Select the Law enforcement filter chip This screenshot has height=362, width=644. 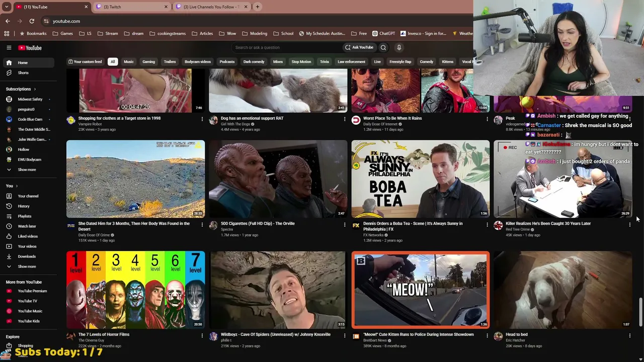click(351, 62)
